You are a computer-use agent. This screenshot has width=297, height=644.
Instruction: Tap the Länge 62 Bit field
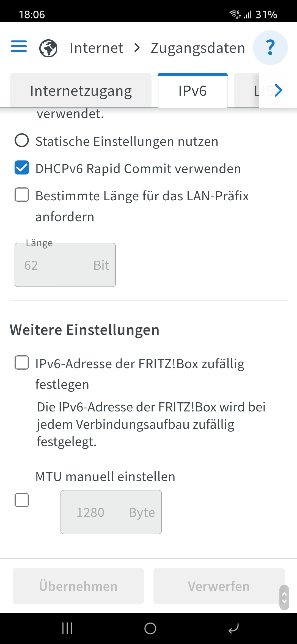coord(65,265)
